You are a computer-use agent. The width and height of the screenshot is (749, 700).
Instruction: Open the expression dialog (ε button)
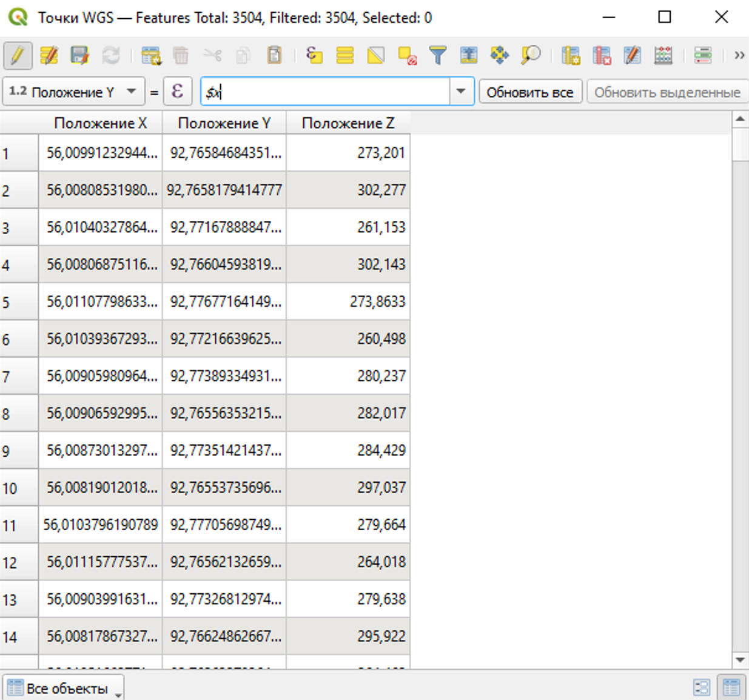[177, 92]
